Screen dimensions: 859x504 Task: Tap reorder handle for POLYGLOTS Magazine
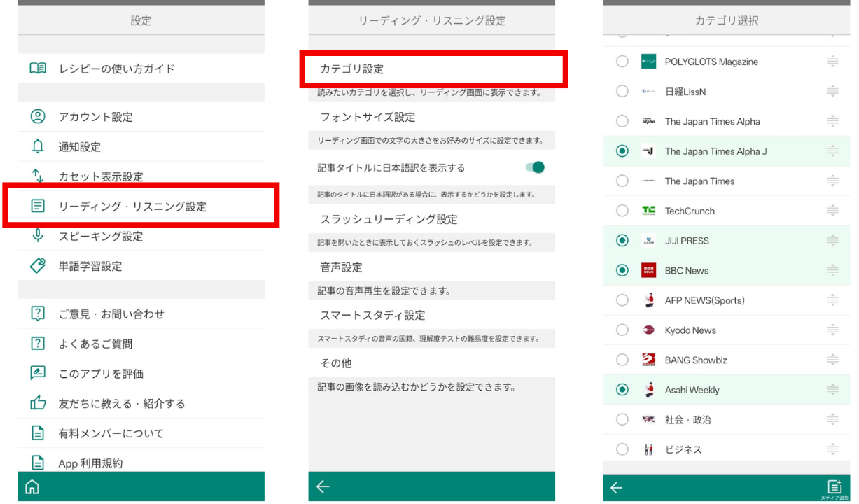pos(832,62)
